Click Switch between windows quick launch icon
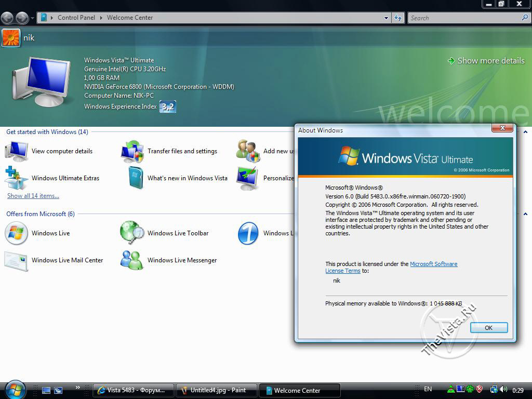Image resolution: width=532 pixels, height=399 pixels. point(58,391)
